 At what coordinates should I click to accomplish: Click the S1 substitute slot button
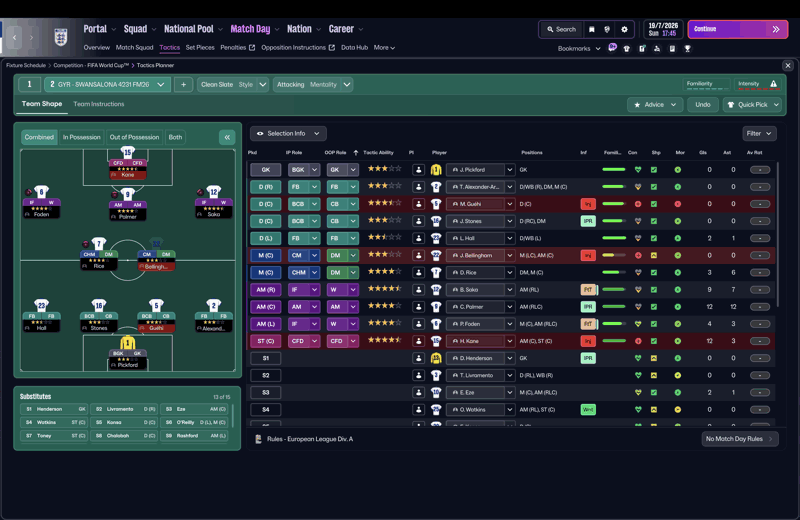(x=265, y=358)
